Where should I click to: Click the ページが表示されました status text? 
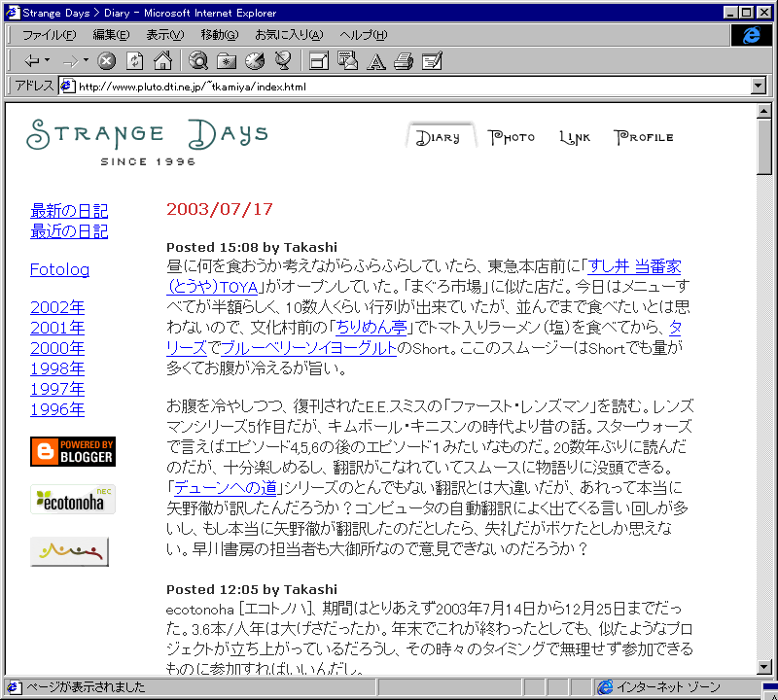[86, 687]
